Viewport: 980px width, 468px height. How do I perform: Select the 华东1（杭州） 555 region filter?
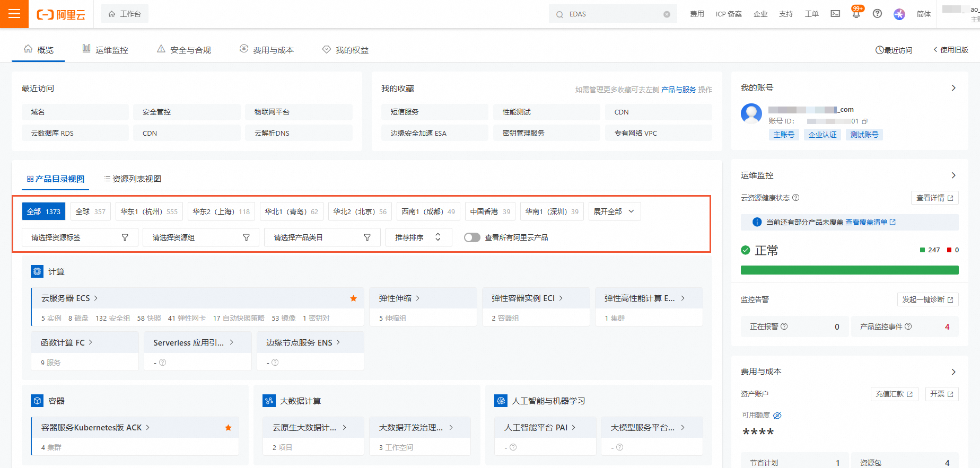pos(149,211)
